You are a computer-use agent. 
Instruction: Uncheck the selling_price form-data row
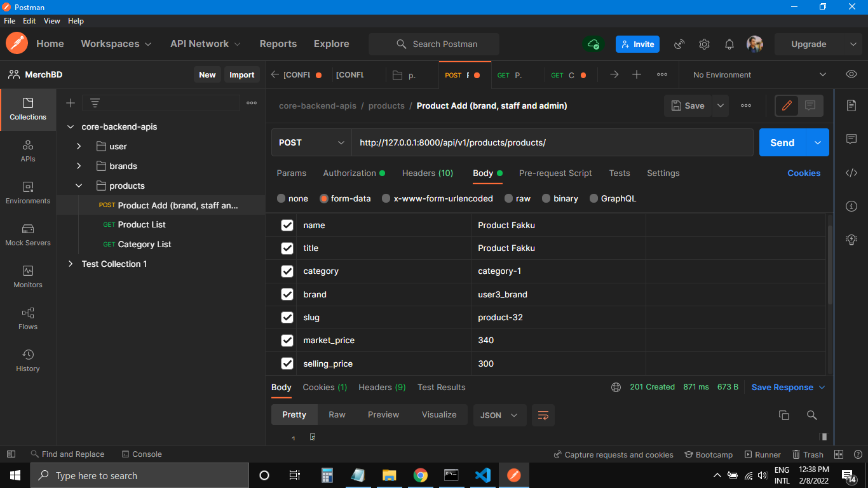coord(287,363)
